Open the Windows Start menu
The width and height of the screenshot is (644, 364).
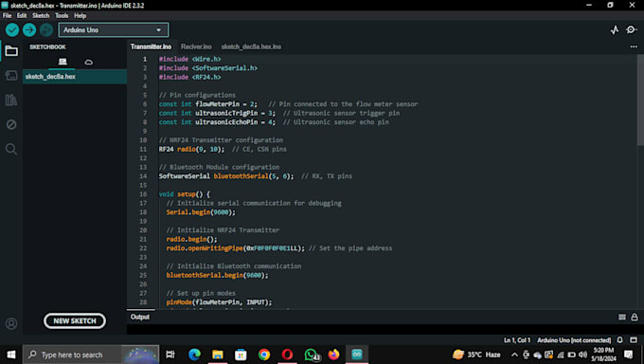[x=11, y=355]
